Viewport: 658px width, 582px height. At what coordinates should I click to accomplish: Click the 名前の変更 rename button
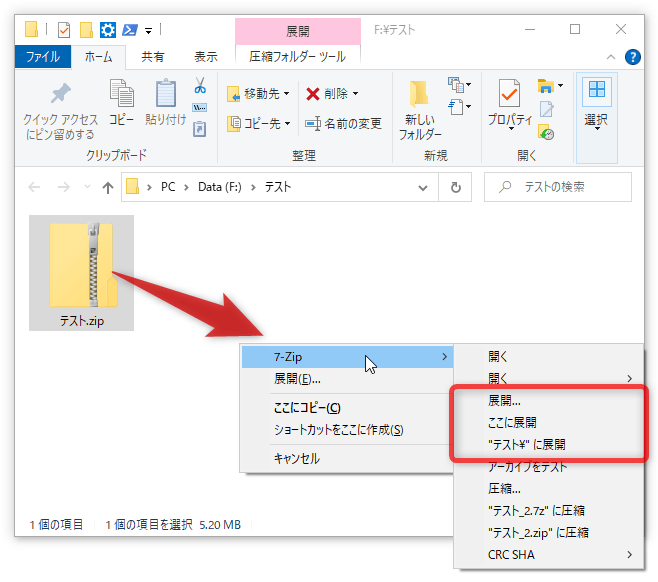tap(343, 123)
